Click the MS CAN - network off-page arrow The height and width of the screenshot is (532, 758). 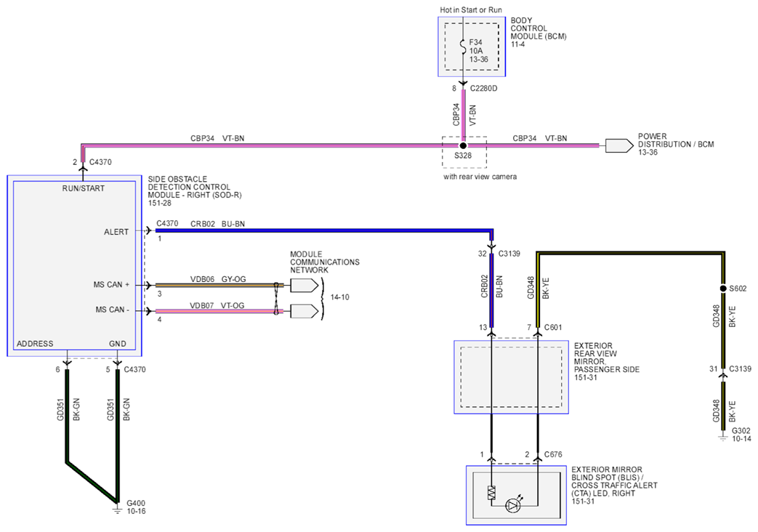pos(305,311)
